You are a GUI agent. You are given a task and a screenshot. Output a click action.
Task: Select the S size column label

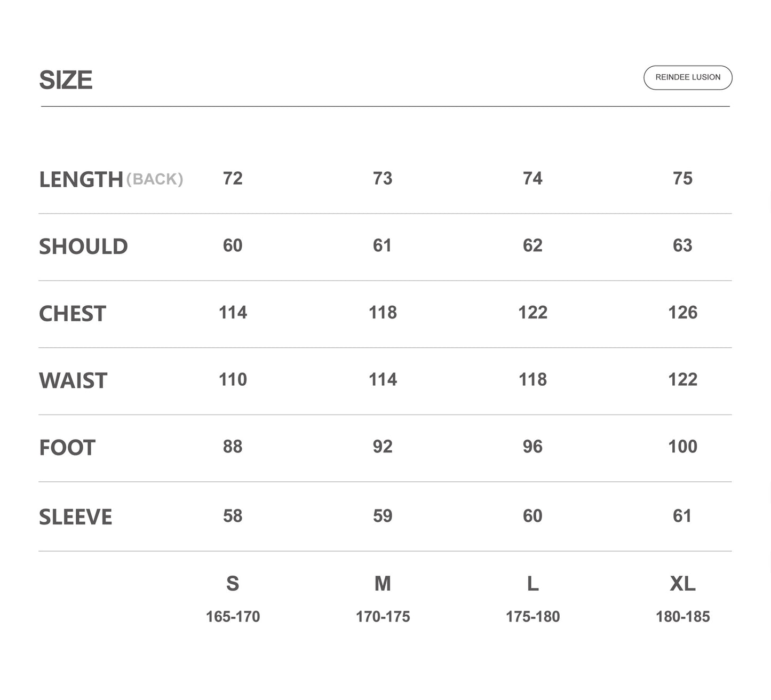(x=233, y=583)
